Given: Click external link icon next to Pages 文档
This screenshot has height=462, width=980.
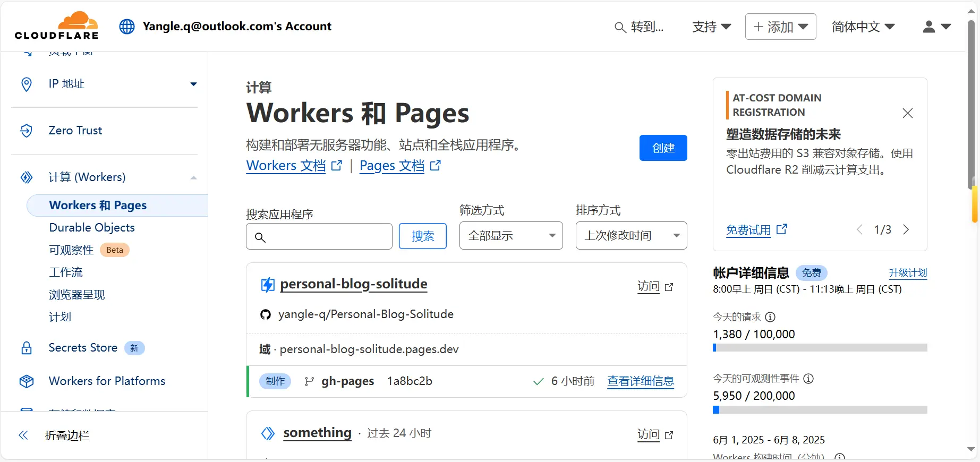Looking at the screenshot, I should (436, 166).
